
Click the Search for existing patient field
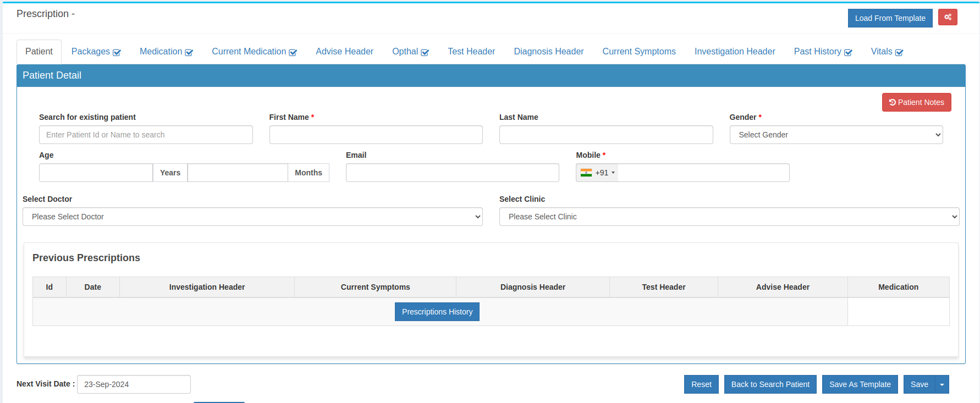(146, 135)
